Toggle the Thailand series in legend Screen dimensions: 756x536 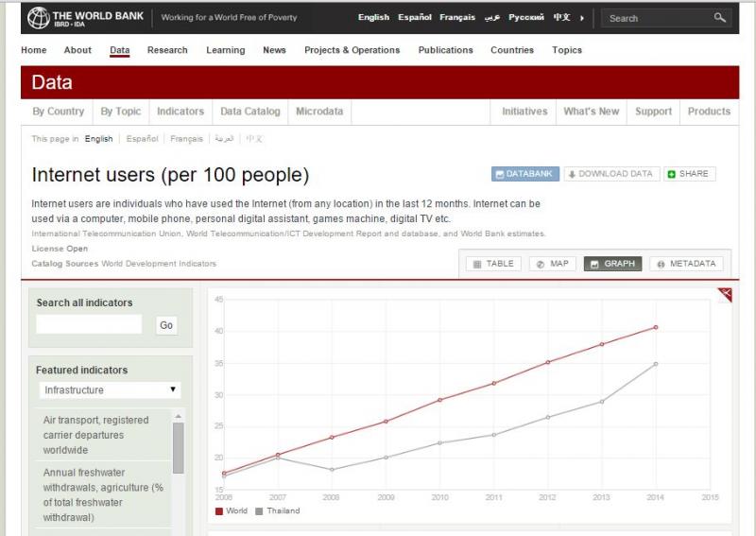pos(278,510)
